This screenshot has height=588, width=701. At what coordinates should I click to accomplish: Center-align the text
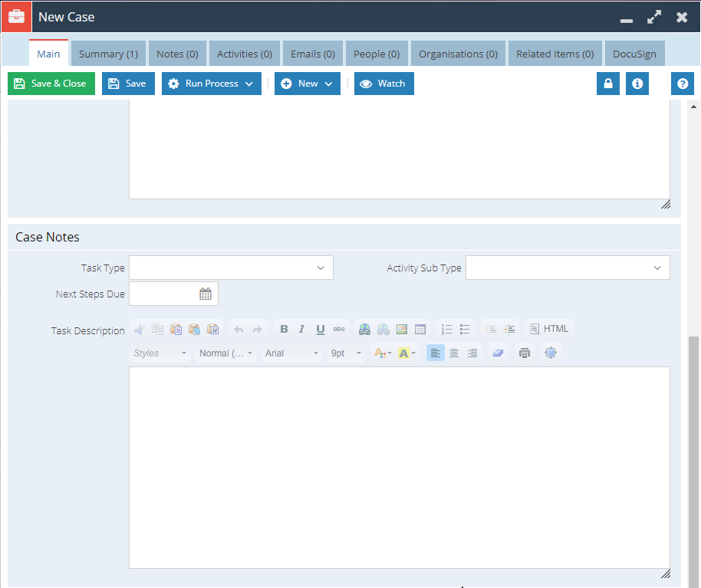pyautogui.click(x=454, y=353)
